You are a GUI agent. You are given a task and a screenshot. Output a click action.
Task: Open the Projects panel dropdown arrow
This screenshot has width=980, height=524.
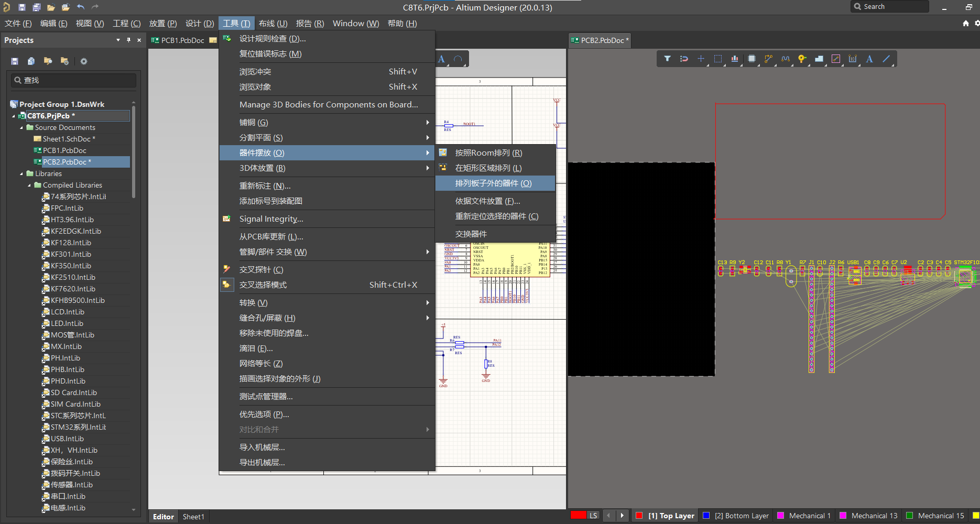coord(117,40)
